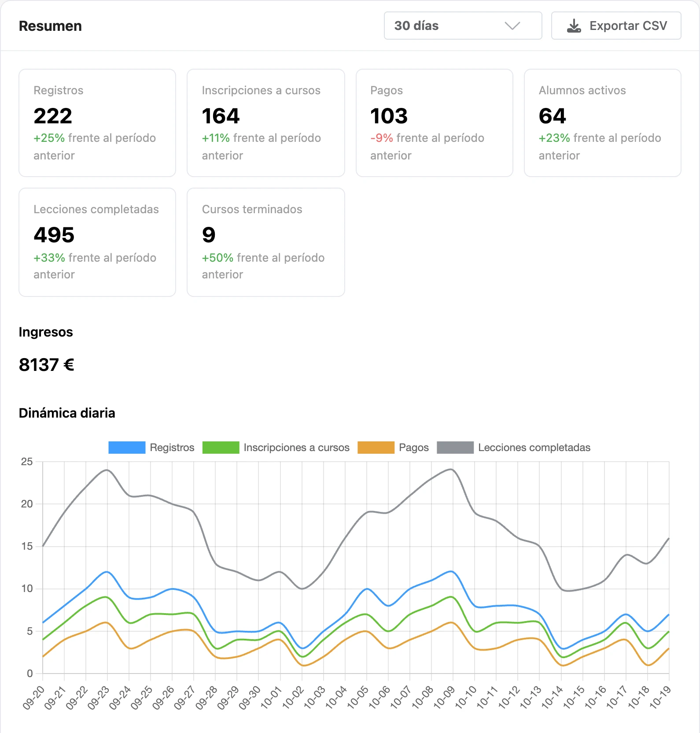Click the download icon in Exportar CSV
Screen dimensions: 700x733
pyautogui.click(x=574, y=26)
